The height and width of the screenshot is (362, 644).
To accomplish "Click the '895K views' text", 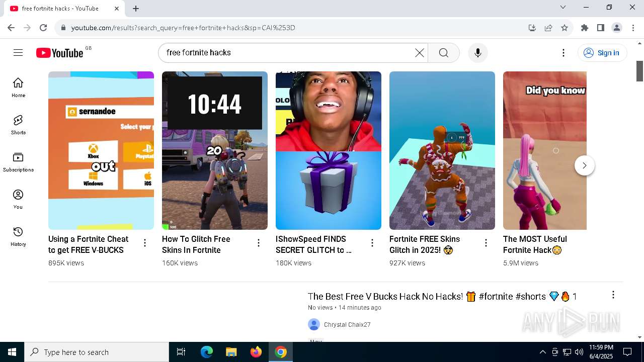I will point(66,263).
